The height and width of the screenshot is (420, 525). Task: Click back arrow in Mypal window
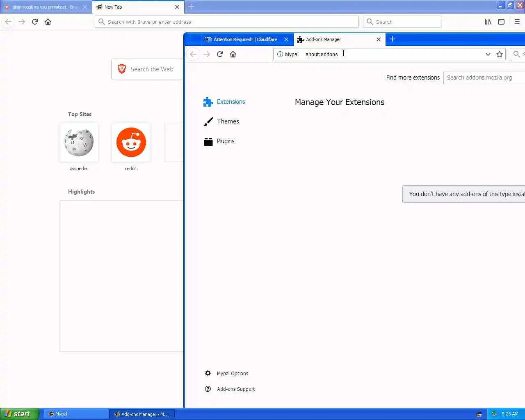(193, 54)
